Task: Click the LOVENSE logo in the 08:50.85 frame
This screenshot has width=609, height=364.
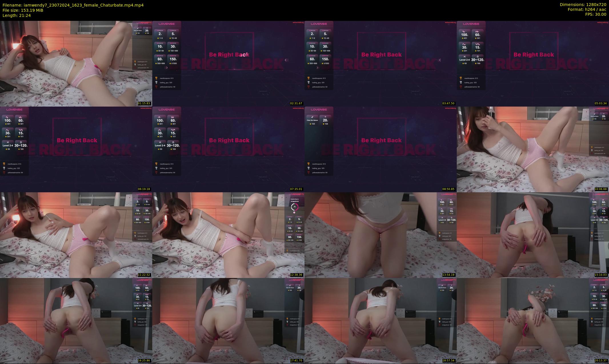Action: [319, 109]
